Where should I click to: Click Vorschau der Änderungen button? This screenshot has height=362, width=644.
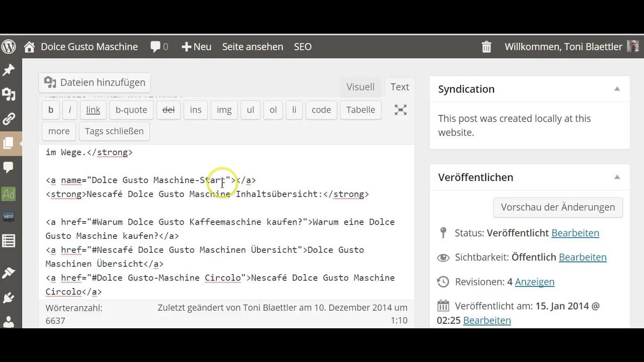point(558,207)
